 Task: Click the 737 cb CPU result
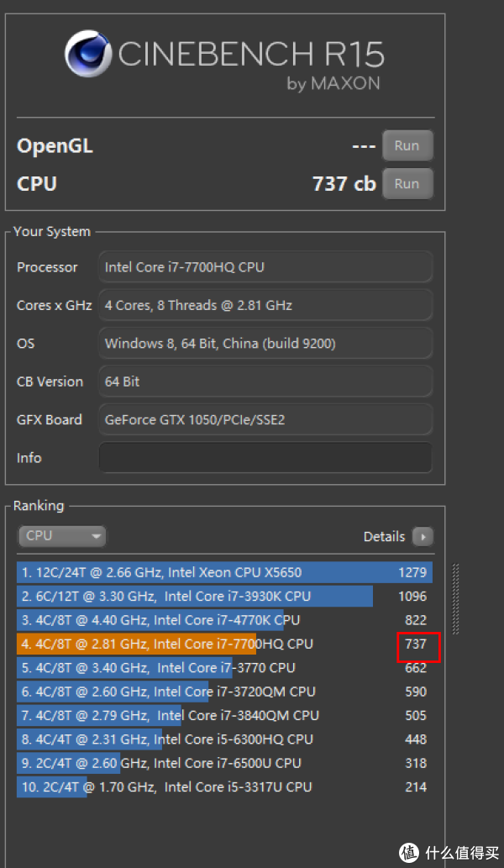point(344,184)
